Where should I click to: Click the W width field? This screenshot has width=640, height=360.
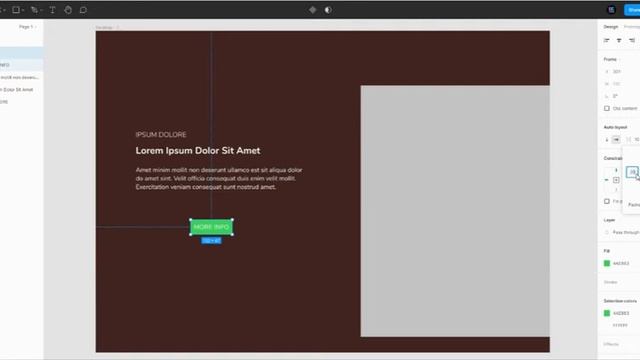[616, 84]
